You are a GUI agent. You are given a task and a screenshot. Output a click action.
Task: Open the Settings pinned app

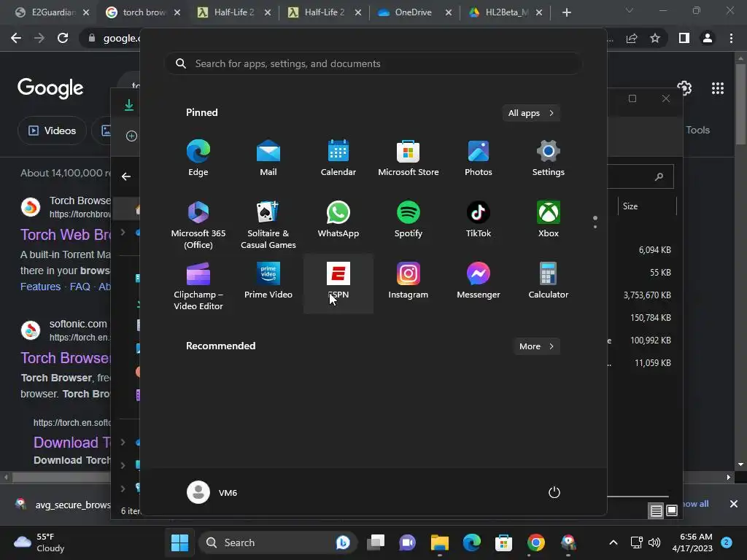tap(549, 158)
